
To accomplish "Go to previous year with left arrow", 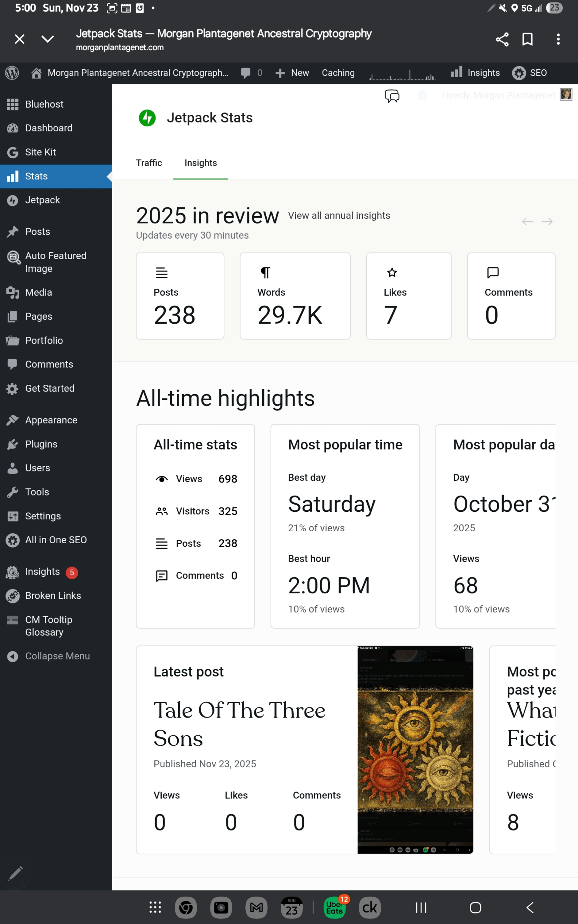I will click(527, 222).
